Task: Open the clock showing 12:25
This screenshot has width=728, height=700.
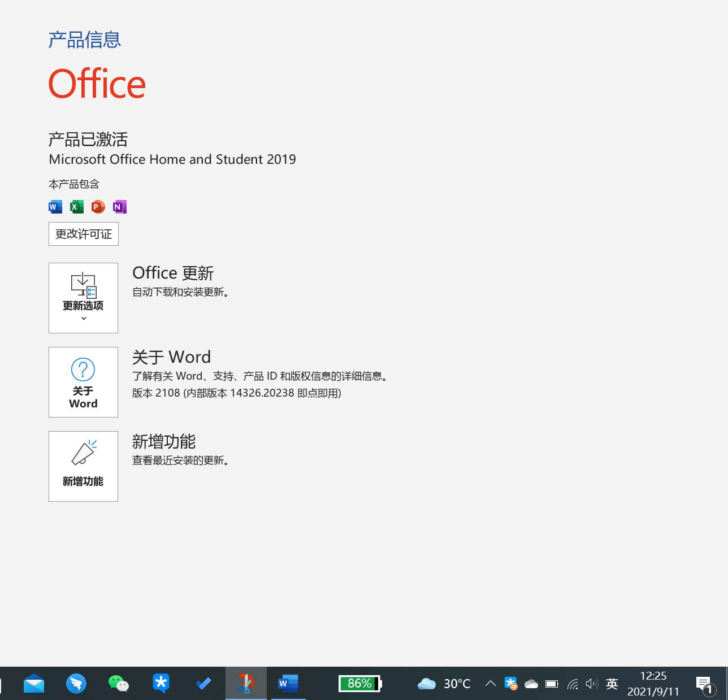Action: click(653, 684)
